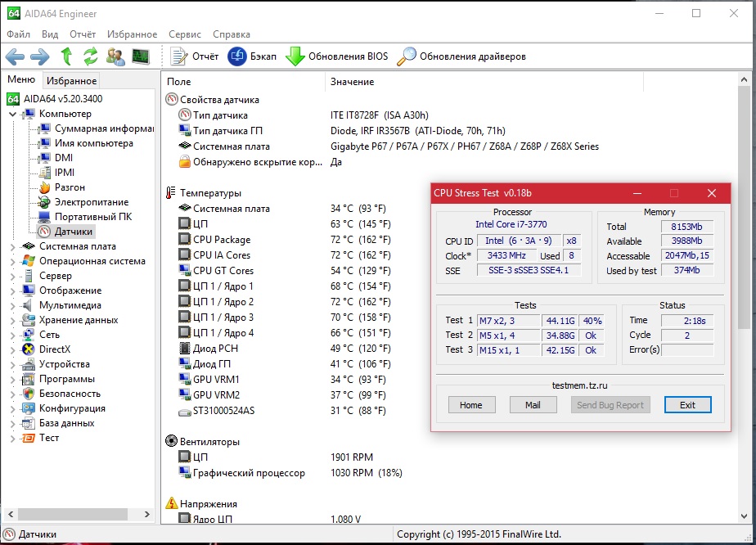Screen dimensions: 756x545
Task: Open Обновления драйверов from the toolbar
Action: [x=461, y=56]
